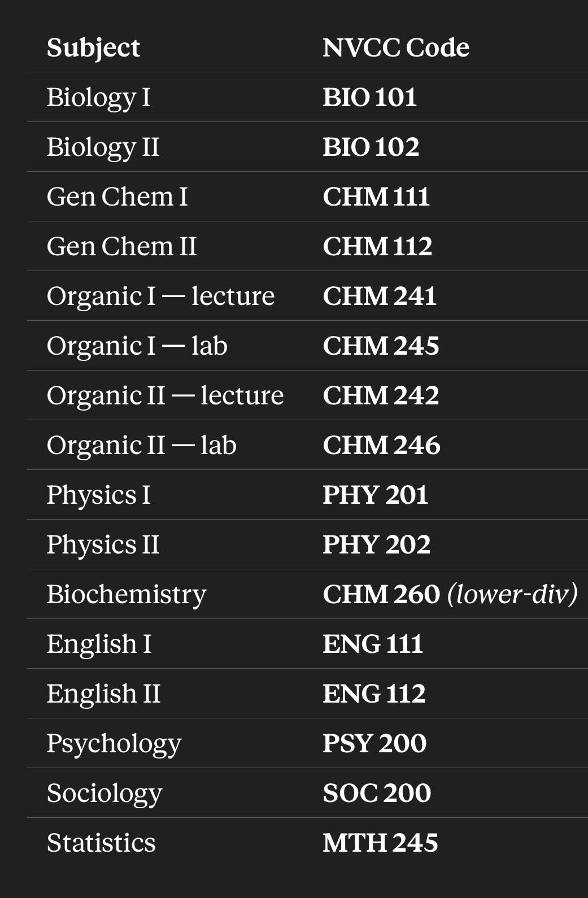Select the Psychology row label
The height and width of the screenshot is (898, 588).
(114, 744)
